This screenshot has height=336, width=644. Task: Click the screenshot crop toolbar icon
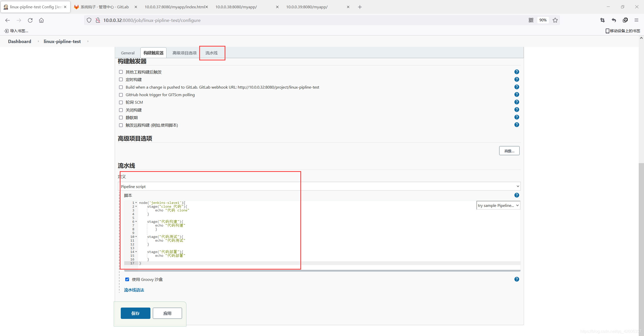602,20
